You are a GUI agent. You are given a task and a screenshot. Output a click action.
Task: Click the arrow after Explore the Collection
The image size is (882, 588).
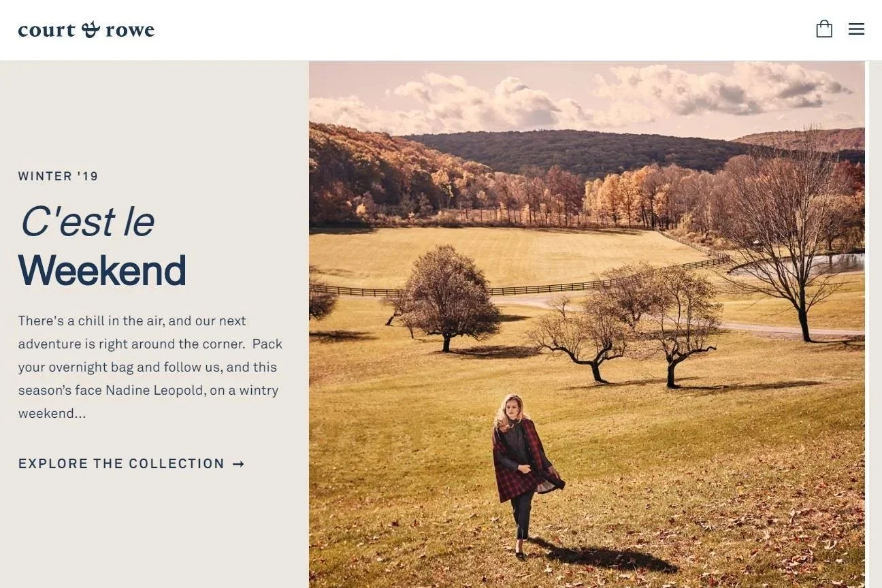coord(238,464)
